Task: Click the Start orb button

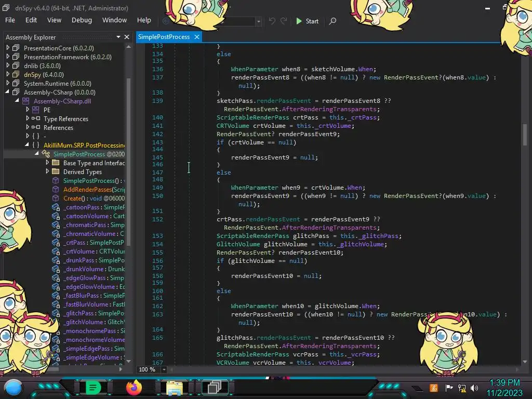Action: (x=14, y=388)
